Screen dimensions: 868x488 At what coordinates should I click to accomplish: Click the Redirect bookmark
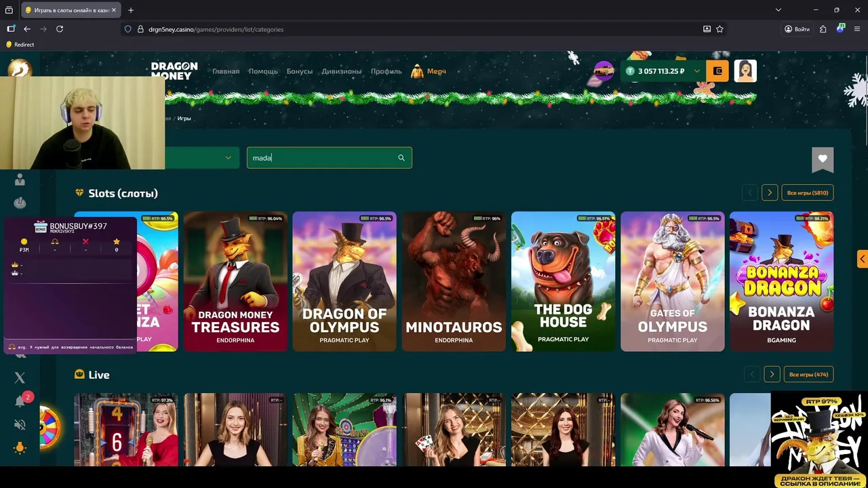pos(20,45)
